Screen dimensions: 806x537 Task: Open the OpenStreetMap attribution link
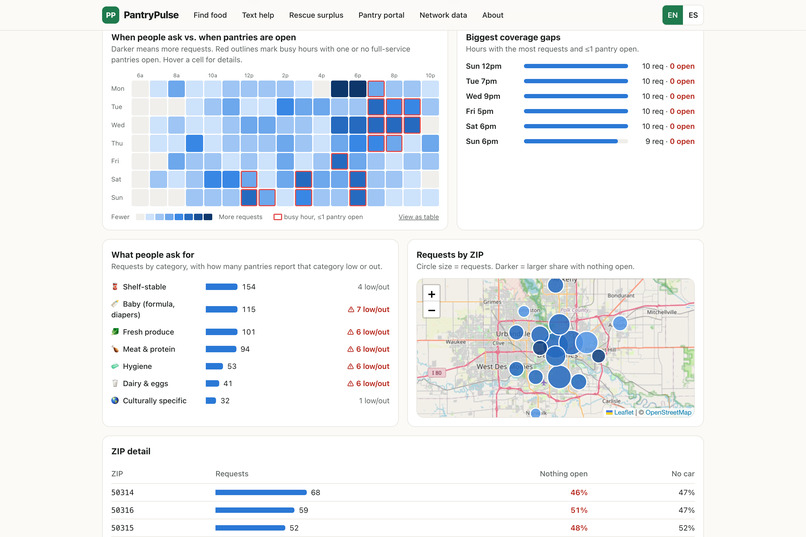coord(668,412)
